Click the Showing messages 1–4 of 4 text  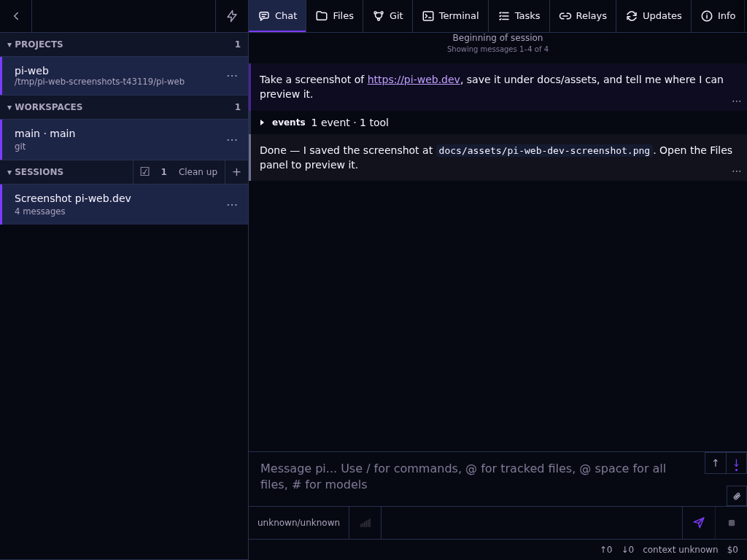click(x=498, y=49)
